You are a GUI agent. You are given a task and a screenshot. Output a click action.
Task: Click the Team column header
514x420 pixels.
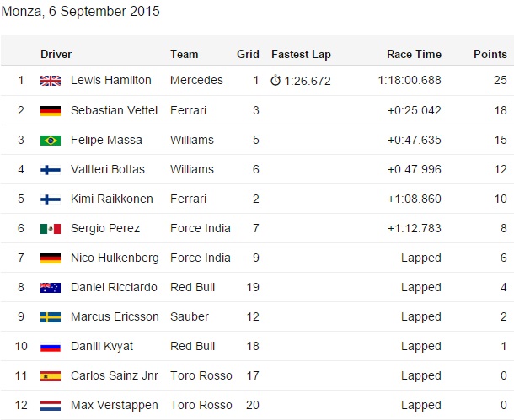[185, 54]
